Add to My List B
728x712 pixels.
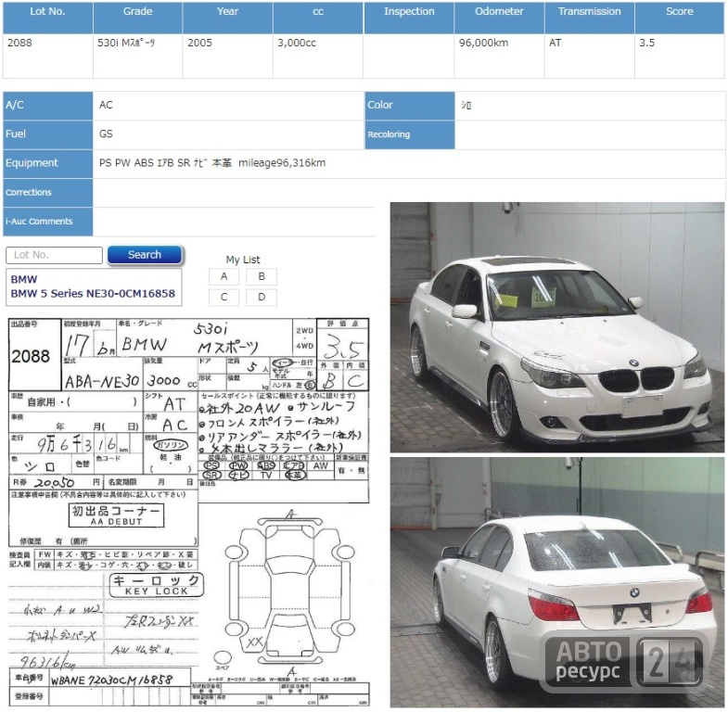pos(262,276)
